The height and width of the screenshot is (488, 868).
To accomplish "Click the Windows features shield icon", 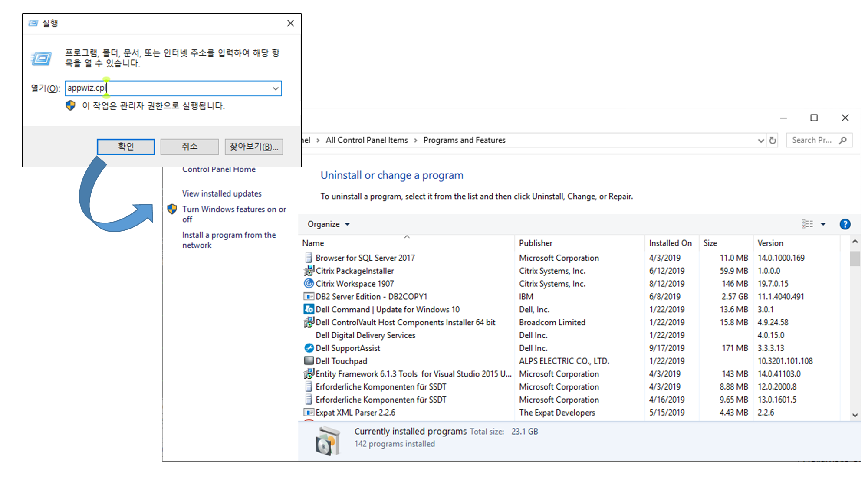I will coord(172,209).
